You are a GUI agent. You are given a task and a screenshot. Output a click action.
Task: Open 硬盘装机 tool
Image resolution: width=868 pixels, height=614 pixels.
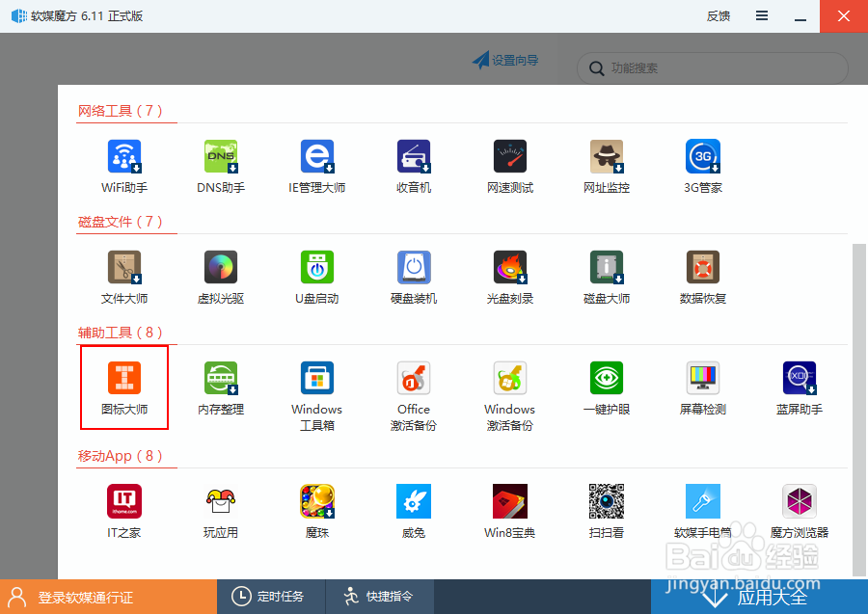click(x=414, y=267)
